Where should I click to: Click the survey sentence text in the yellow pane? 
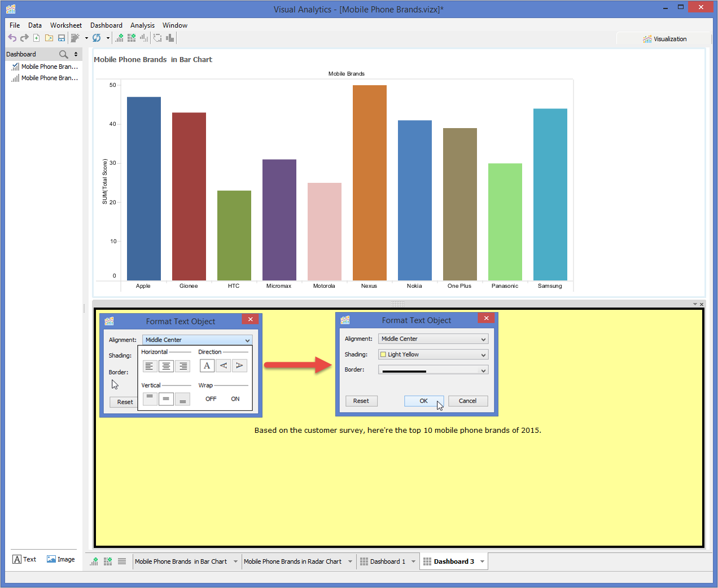pos(397,430)
